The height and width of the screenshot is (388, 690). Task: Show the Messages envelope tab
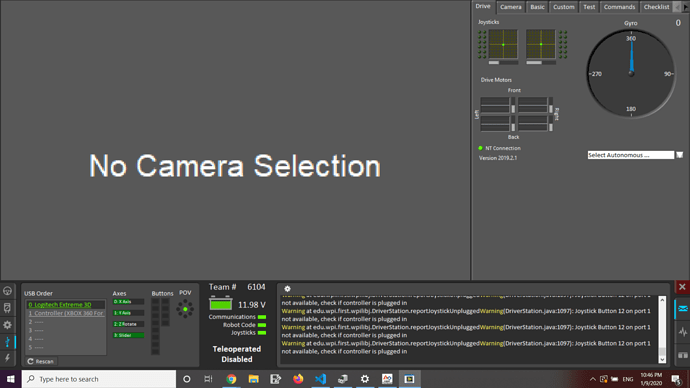point(683,309)
